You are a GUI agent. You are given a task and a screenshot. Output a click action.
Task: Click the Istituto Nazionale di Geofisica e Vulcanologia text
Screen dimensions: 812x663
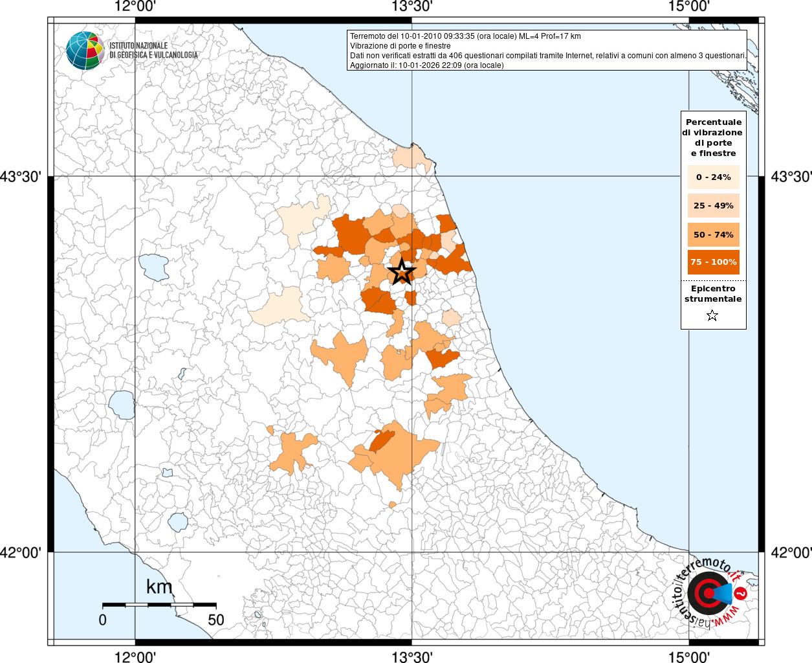tap(153, 51)
